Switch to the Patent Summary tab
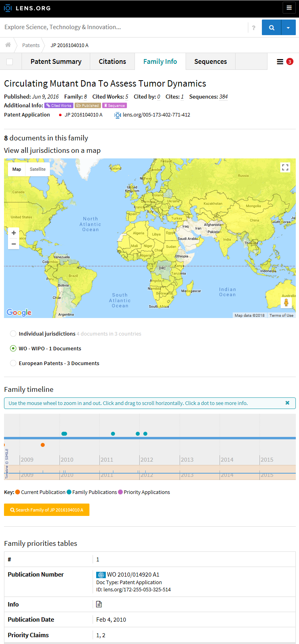 click(x=56, y=61)
